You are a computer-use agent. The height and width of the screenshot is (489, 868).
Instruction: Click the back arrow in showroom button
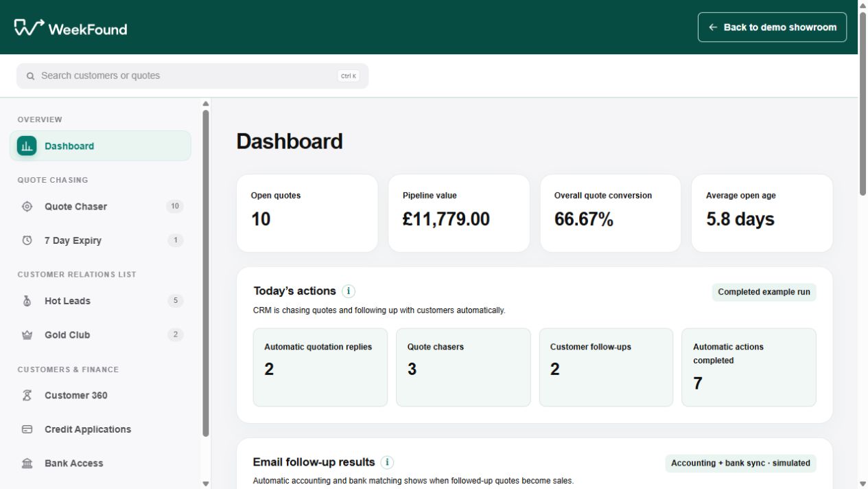713,27
